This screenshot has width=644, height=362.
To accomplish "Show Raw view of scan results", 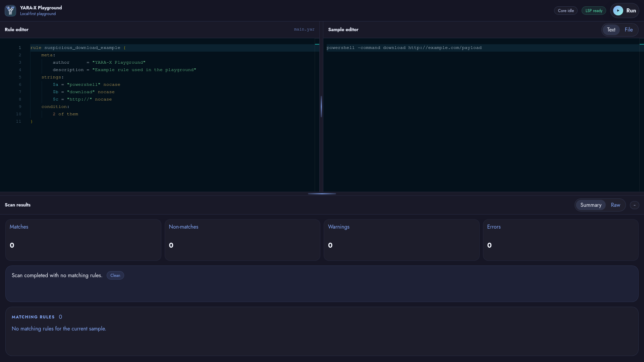I will pyautogui.click(x=615, y=205).
